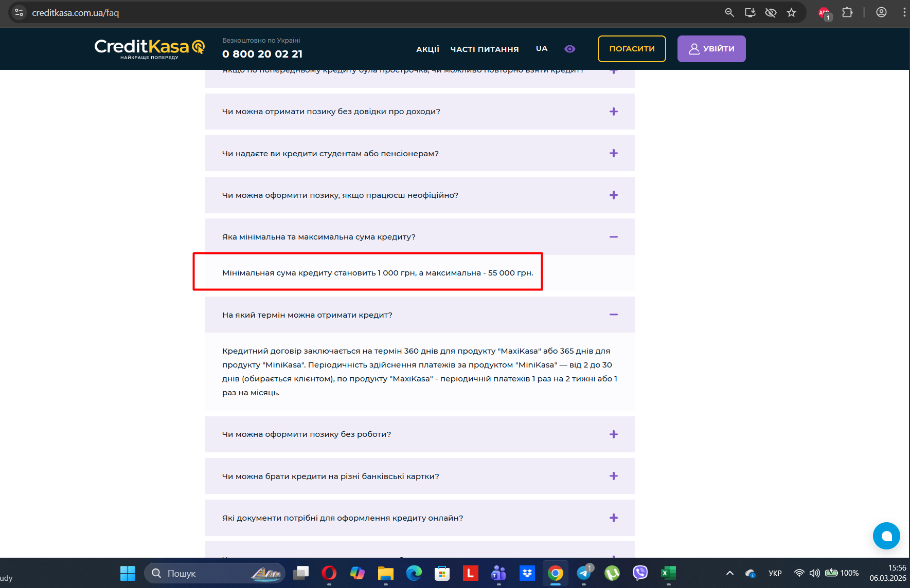
Task: Open uTorrent from the taskbar
Action: click(612, 573)
